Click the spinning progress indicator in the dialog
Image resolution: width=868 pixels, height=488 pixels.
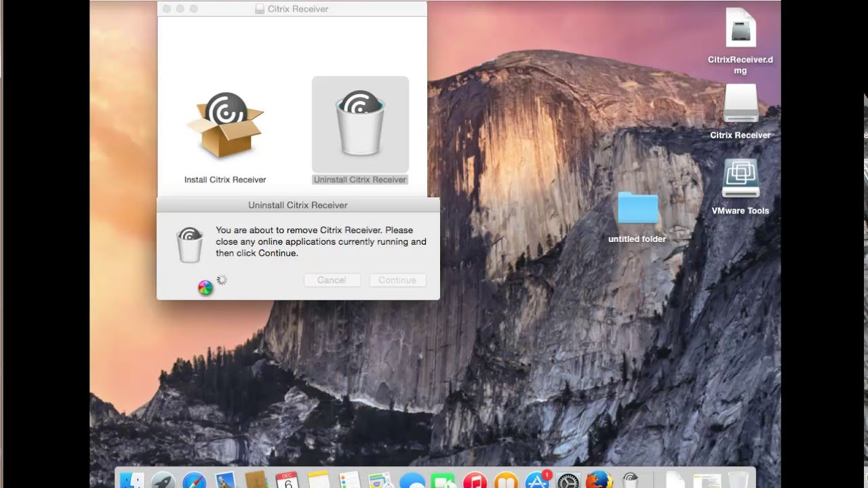(x=221, y=280)
